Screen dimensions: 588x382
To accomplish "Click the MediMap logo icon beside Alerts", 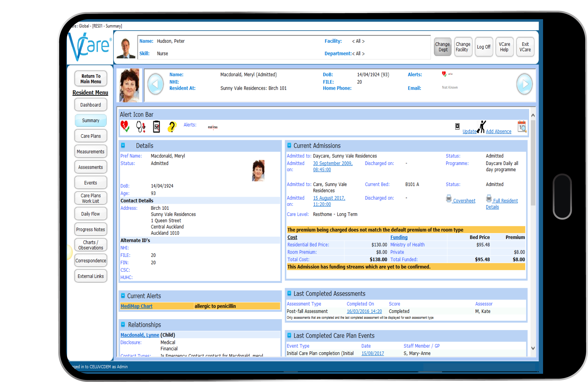I will (213, 127).
